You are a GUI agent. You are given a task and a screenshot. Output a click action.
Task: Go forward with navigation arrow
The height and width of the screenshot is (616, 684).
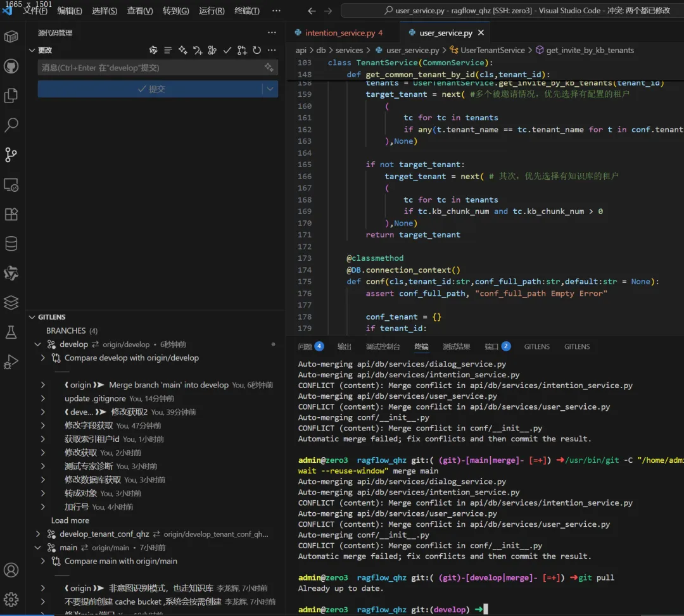[328, 11]
